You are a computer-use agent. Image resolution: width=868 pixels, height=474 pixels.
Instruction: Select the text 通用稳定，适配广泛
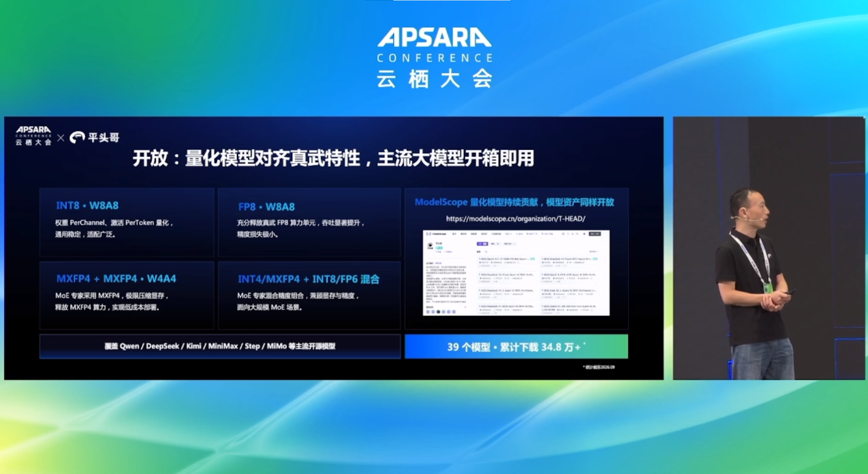85,235
